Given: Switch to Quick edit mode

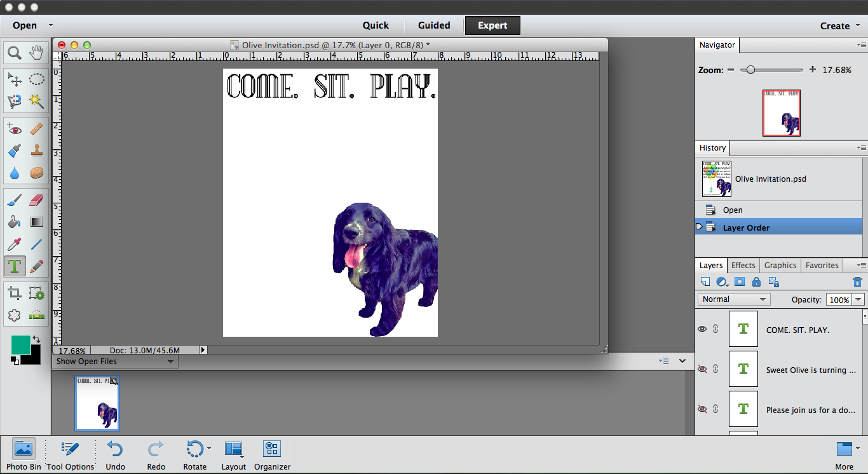Looking at the screenshot, I should [376, 25].
